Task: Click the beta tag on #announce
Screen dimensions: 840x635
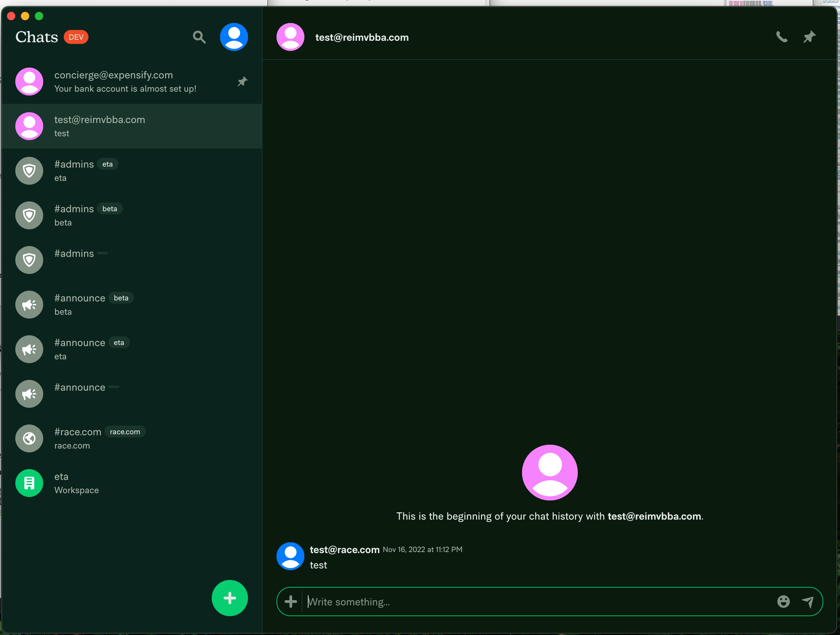Action: 121,298
